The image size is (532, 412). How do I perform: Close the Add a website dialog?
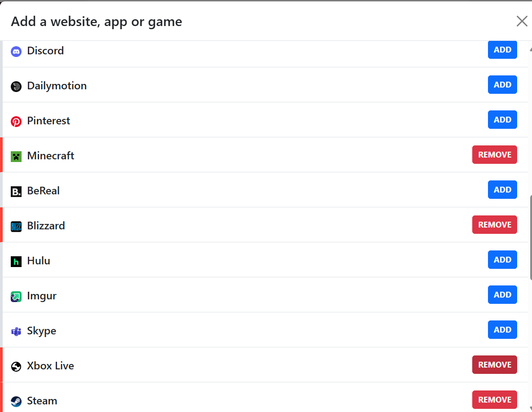point(522,21)
